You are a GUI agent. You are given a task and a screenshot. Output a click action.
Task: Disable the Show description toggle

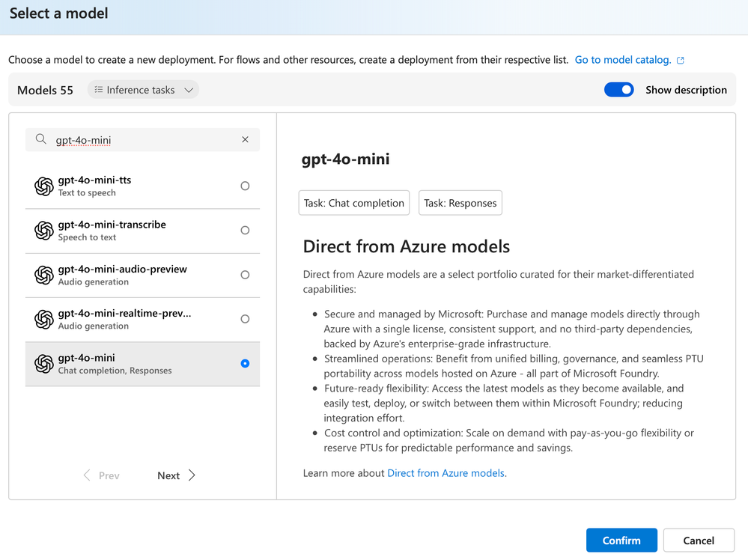(x=619, y=90)
